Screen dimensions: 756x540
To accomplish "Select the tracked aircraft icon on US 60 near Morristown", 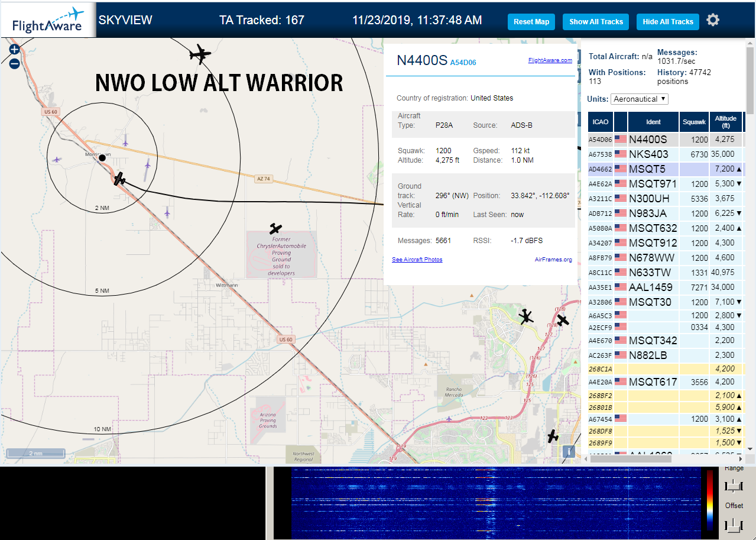I will [x=119, y=179].
